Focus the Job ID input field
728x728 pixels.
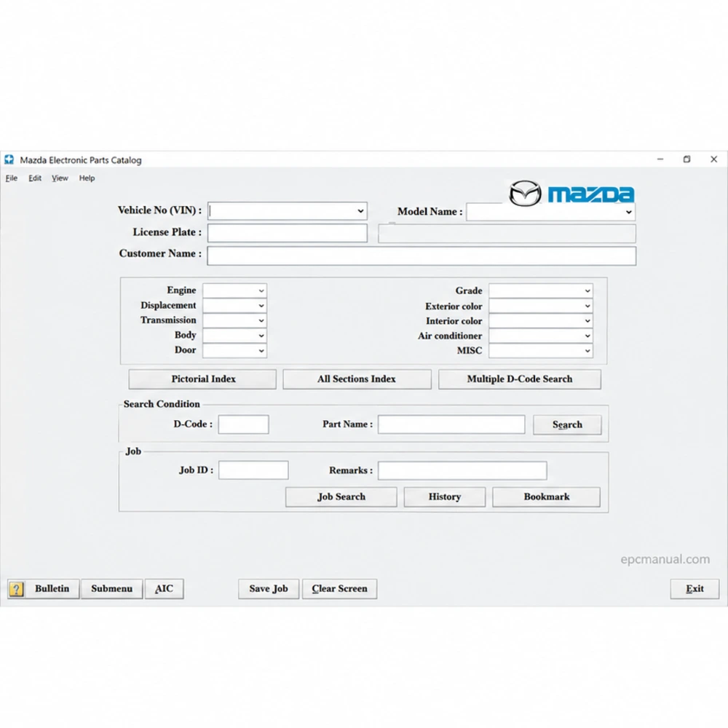click(x=253, y=470)
